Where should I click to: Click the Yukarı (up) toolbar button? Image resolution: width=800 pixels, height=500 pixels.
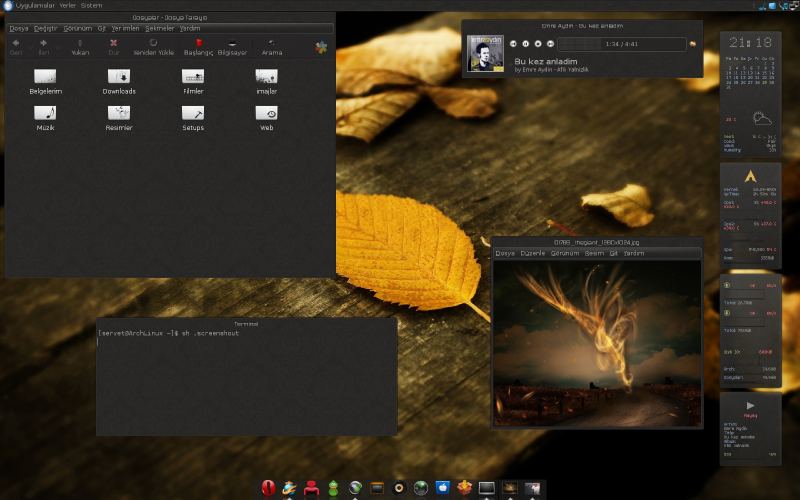[79, 46]
